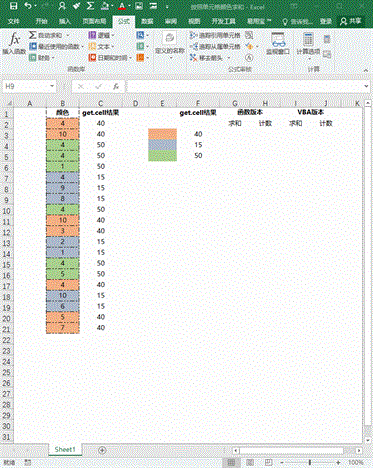Click the Trace Precedents icon
Viewport: 373px width, 468px height.
click(193, 35)
